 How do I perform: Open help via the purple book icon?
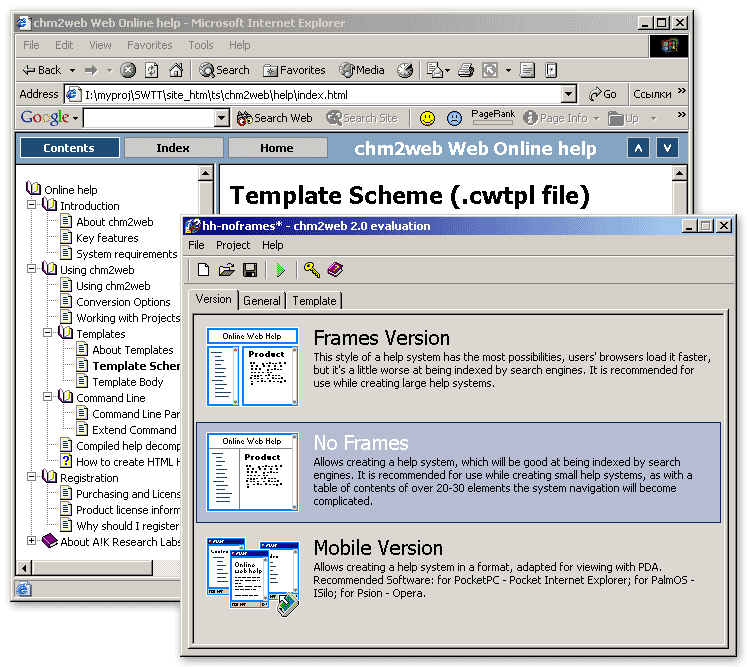335,270
